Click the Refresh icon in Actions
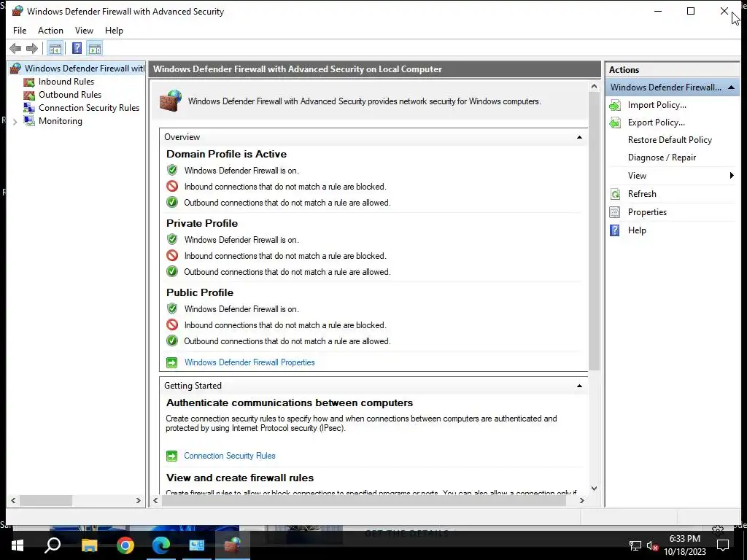The height and width of the screenshot is (560, 747). coord(615,194)
